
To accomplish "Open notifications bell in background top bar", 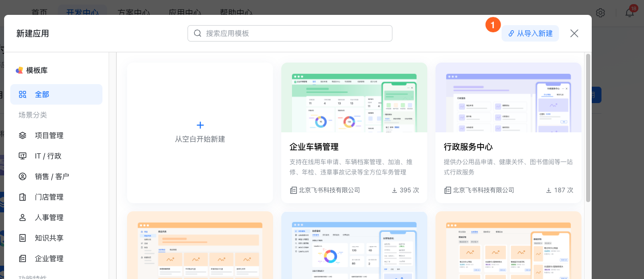I will [x=630, y=12].
